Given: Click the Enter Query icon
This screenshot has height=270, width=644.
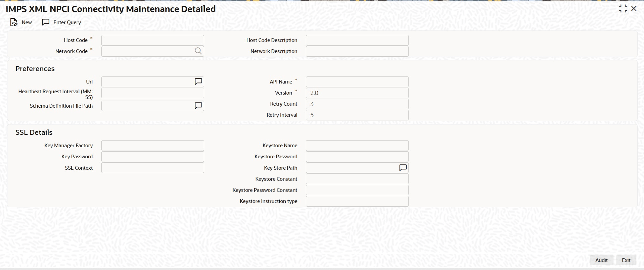Looking at the screenshot, I should pos(46,22).
